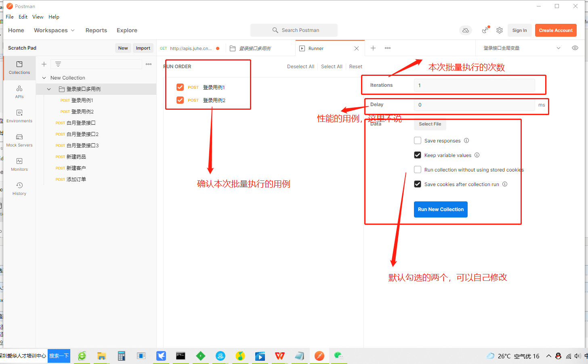The image size is (588, 364).
Task: Go to the Home page
Action: tap(16, 30)
